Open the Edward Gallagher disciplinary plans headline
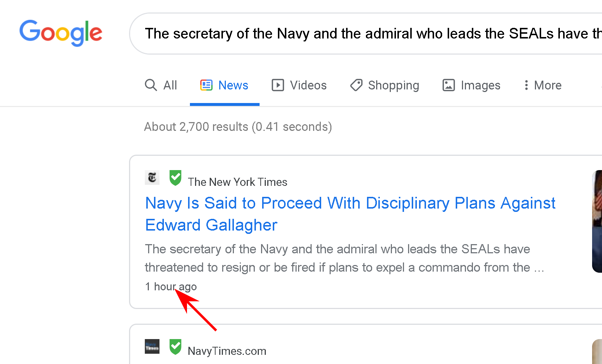The height and width of the screenshot is (364, 602). 350,214
